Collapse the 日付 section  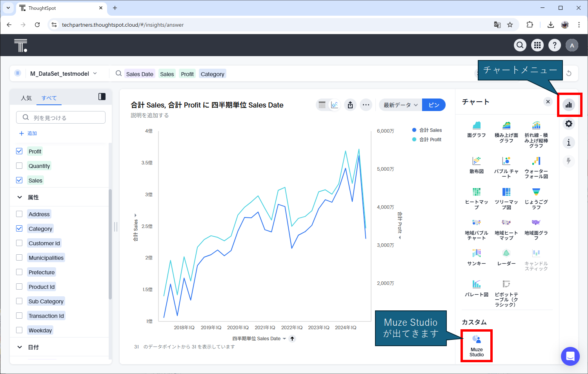[x=20, y=347]
